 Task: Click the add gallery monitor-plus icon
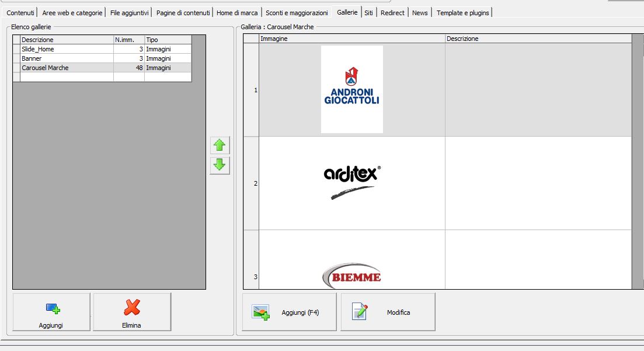click(53, 308)
